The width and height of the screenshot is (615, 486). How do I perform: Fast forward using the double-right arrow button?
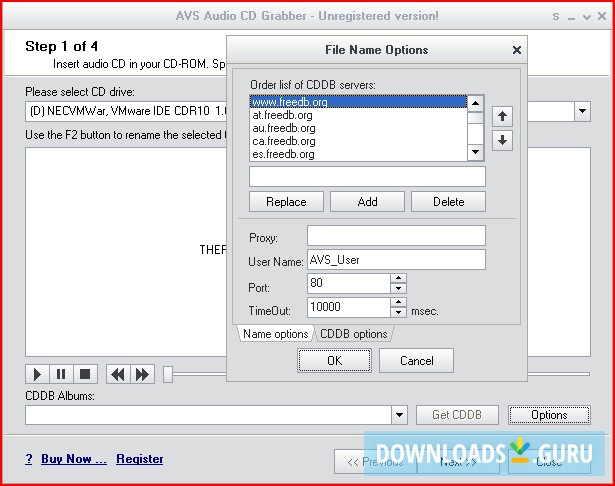(x=142, y=374)
